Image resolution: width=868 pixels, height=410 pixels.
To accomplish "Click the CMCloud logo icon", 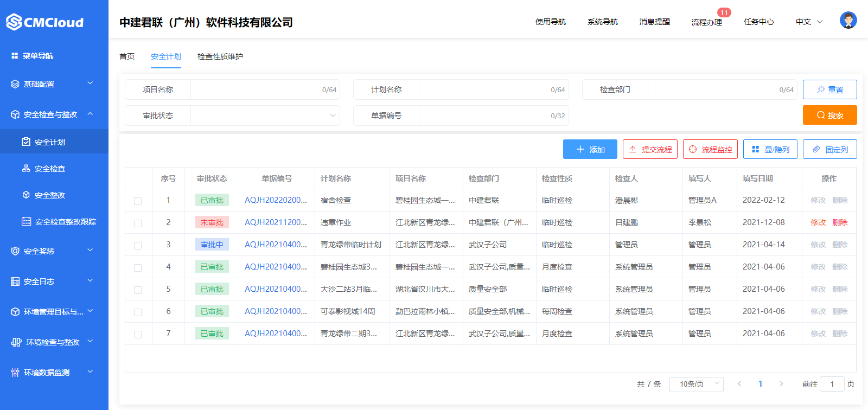I will pos(14,22).
